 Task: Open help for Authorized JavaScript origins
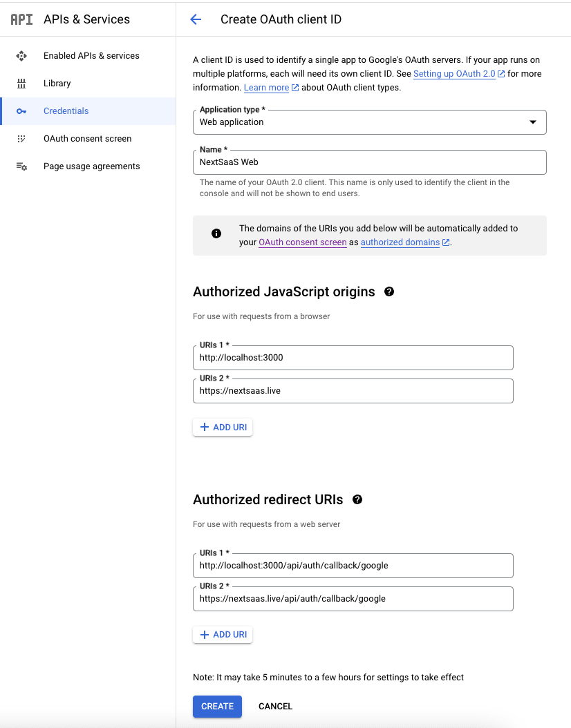[x=389, y=291]
